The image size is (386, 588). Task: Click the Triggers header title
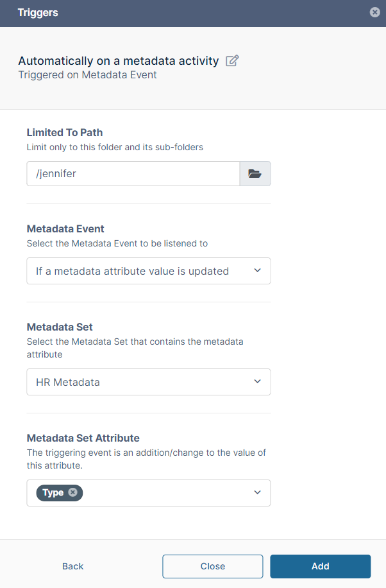coord(38,13)
